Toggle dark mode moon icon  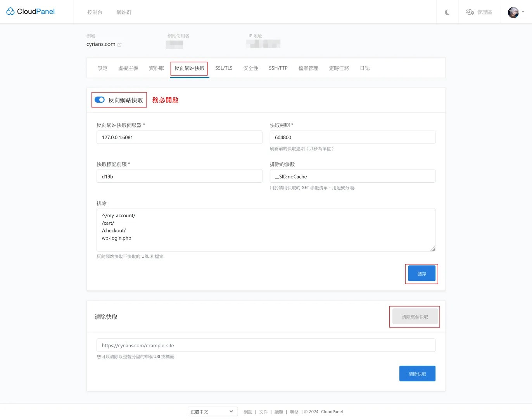point(447,12)
